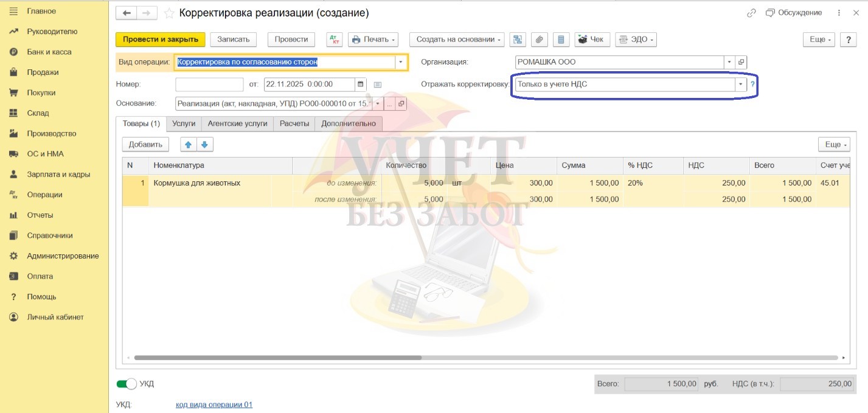This screenshot has width=868, height=413.
Task: Switch to the Услуги tab
Action: (184, 123)
